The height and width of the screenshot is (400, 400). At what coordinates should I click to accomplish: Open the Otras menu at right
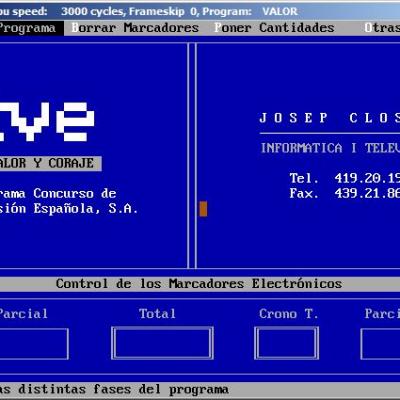[x=382, y=28]
